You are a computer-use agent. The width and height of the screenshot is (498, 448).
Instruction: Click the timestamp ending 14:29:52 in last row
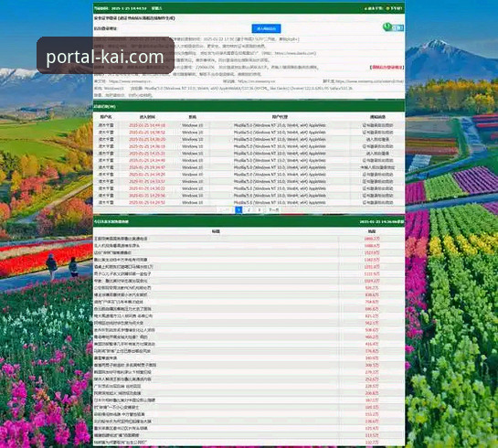[x=147, y=203]
